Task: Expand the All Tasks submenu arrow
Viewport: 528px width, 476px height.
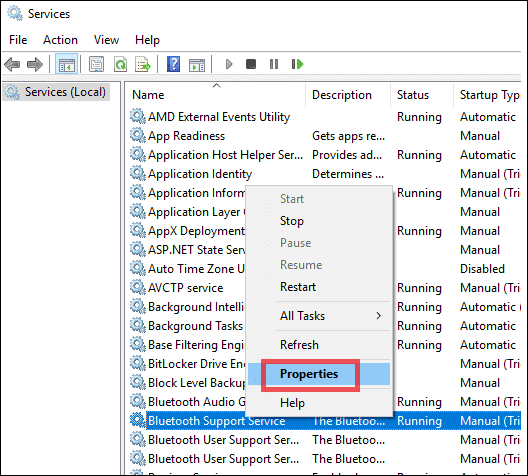Action: (378, 316)
